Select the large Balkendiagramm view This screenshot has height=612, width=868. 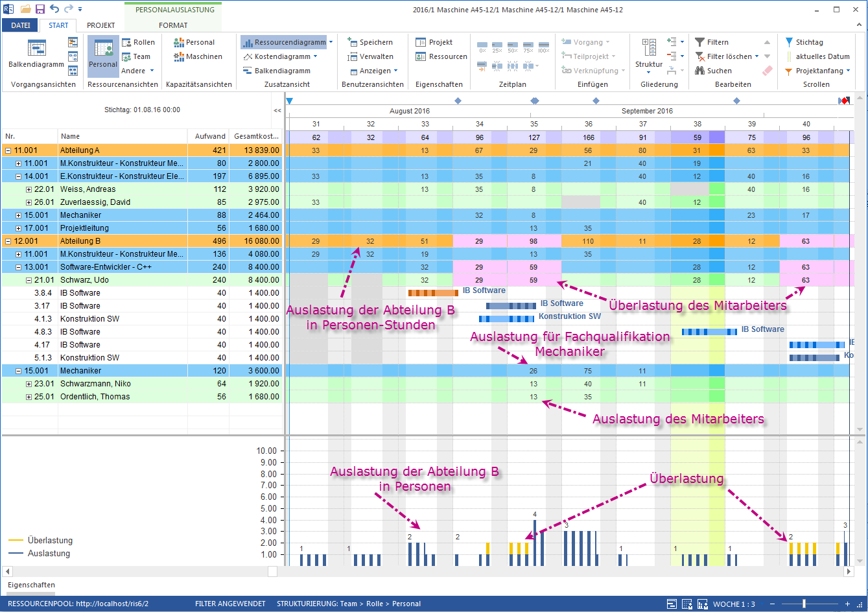click(x=36, y=54)
